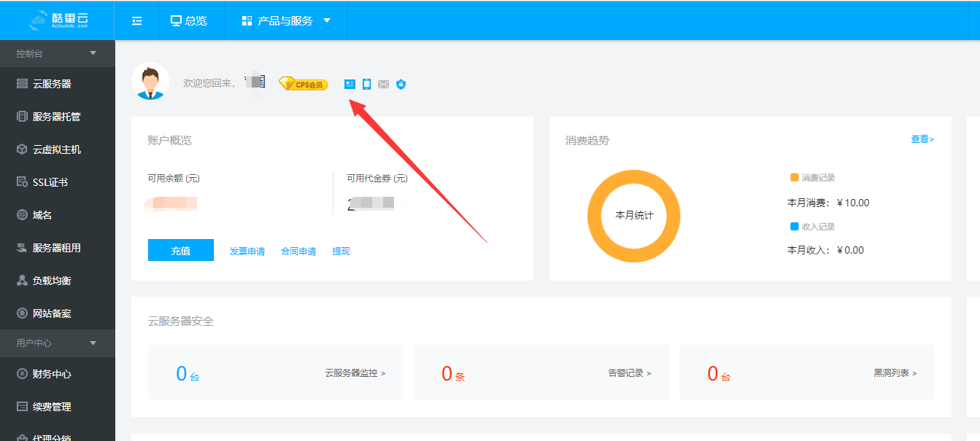Click the red 0台 blackhole count

[719, 374]
